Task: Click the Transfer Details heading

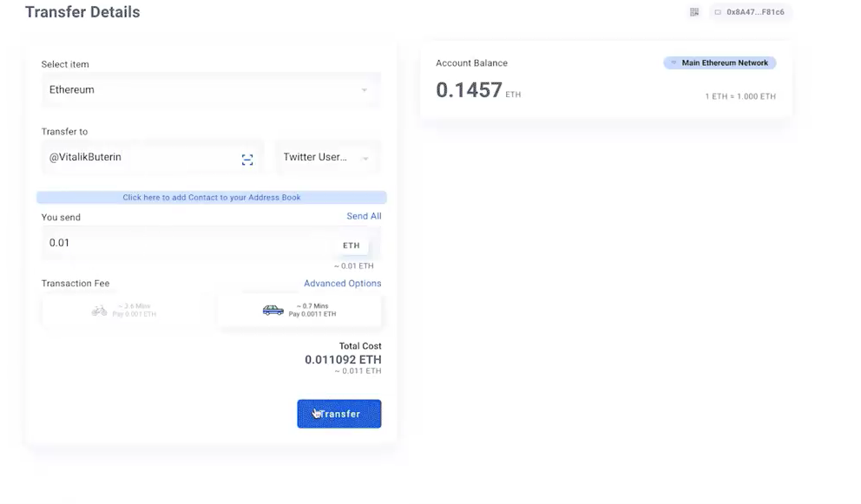Action: pyautogui.click(x=82, y=12)
